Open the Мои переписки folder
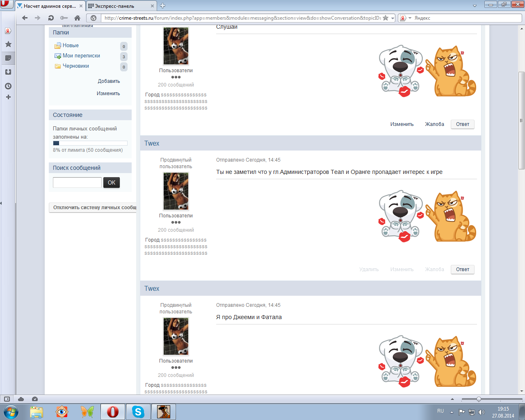The height and width of the screenshot is (420, 525). pyautogui.click(x=81, y=56)
